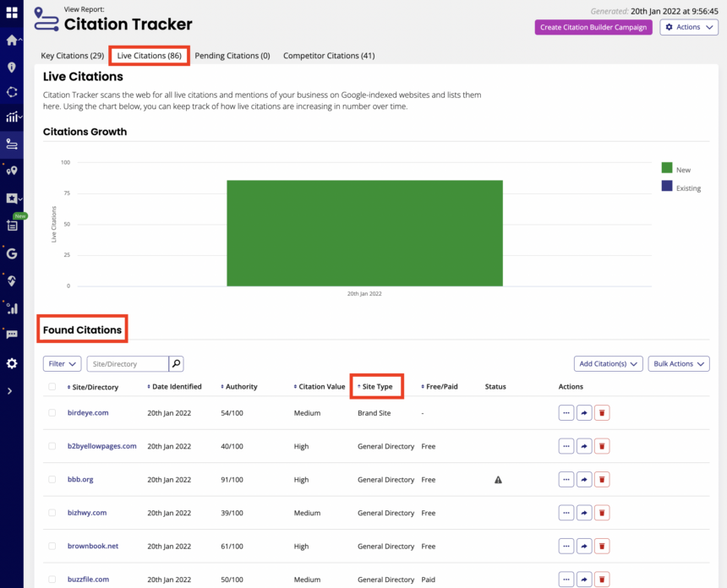The image size is (727, 588).
Task: Open the Actions dropdown at top right
Action: pos(688,26)
